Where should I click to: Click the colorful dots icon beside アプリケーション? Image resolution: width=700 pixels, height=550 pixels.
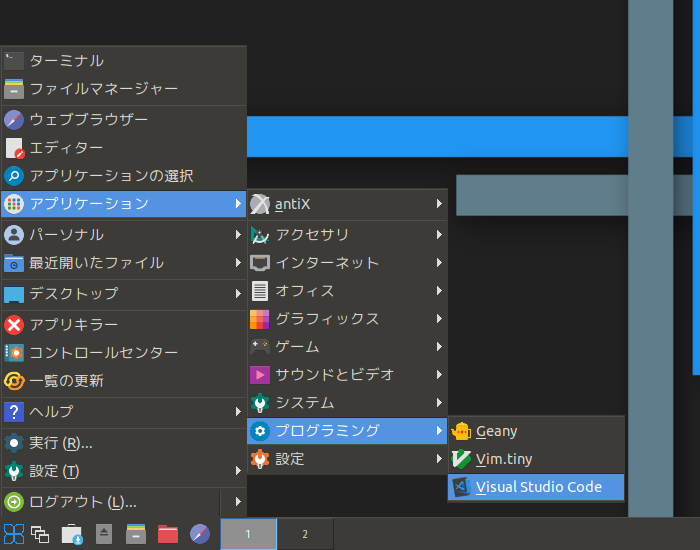pyautogui.click(x=14, y=204)
